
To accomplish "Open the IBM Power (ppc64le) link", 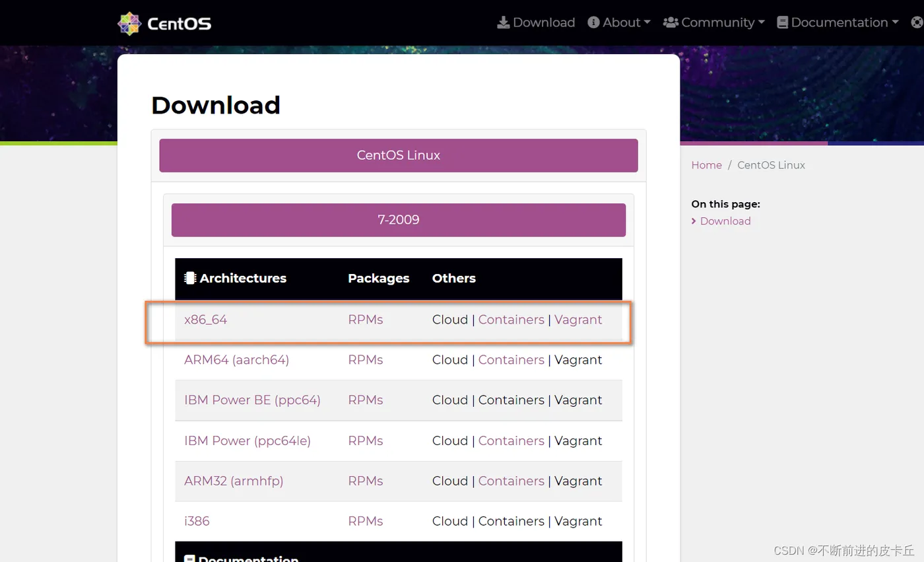I will click(247, 440).
